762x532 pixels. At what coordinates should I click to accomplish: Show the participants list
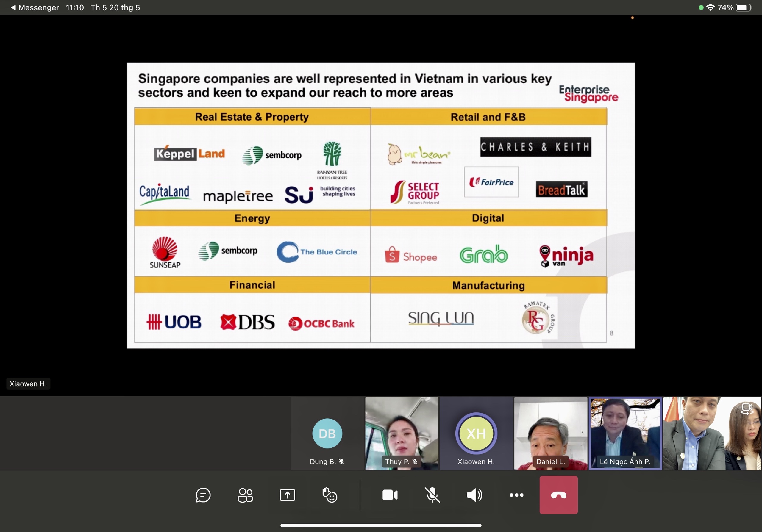(245, 495)
